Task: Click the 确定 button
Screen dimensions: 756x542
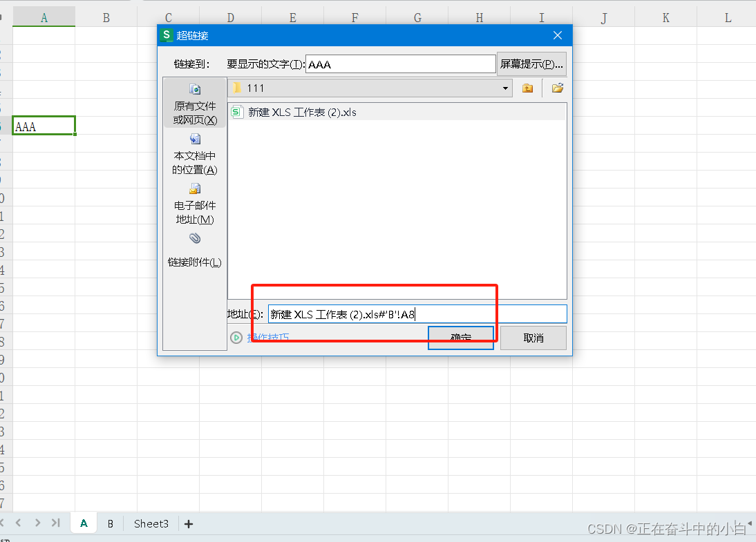Action: pyautogui.click(x=460, y=338)
